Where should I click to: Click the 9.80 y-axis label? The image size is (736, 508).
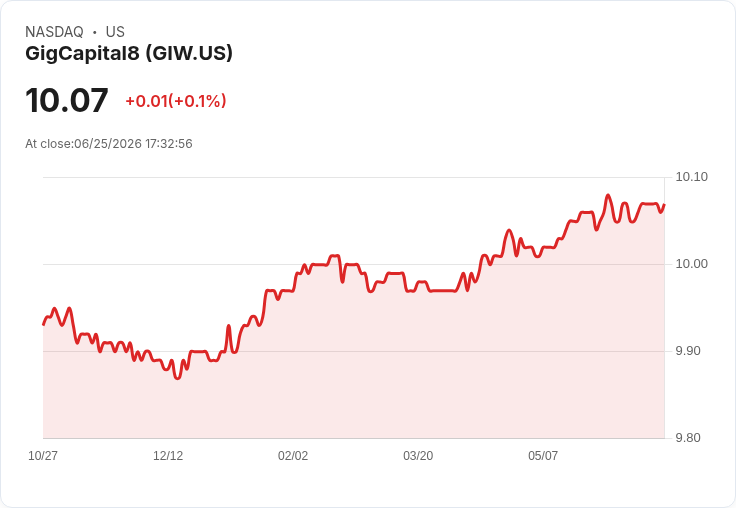coord(688,438)
